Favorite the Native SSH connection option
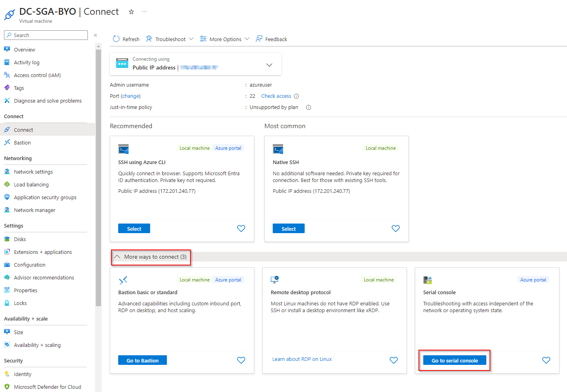Image resolution: width=567 pixels, height=392 pixels. (x=395, y=228)
